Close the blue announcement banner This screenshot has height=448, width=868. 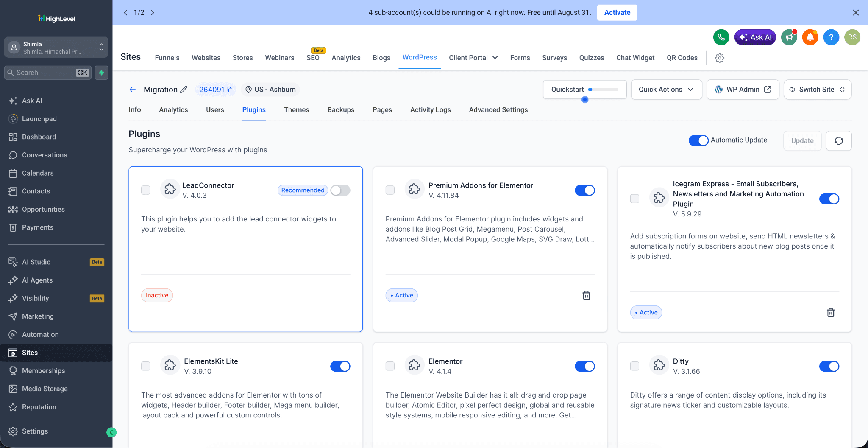pos(856,12)
